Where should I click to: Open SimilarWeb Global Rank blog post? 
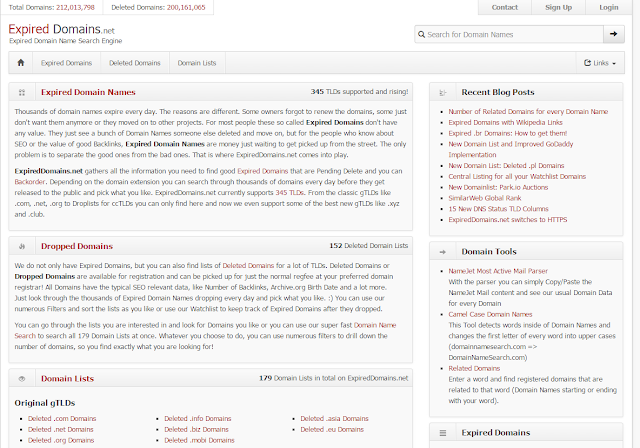point(485,198)
